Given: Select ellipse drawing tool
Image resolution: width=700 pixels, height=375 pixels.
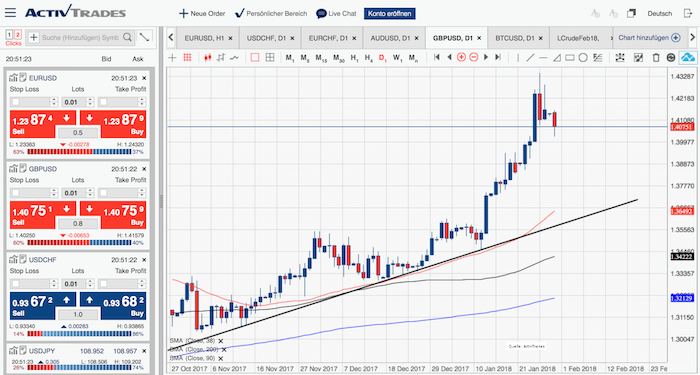Looking at the screenshot, I should [583, 57].
